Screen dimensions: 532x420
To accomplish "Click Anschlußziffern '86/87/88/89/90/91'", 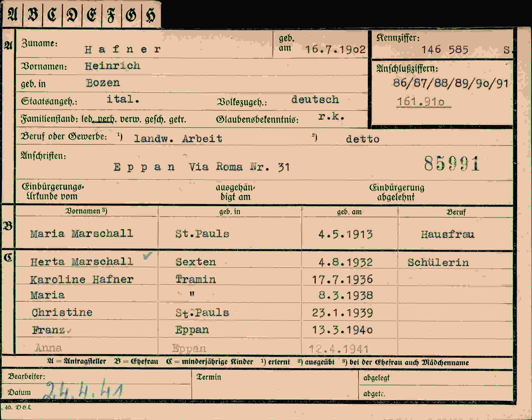I will pyautogui.click(x=451, y=83).
